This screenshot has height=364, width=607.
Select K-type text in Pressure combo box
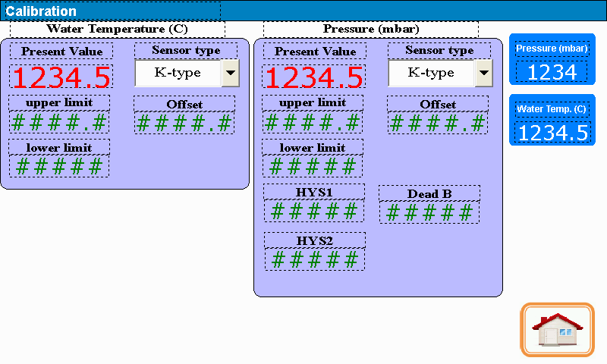(x=431, y=74)
